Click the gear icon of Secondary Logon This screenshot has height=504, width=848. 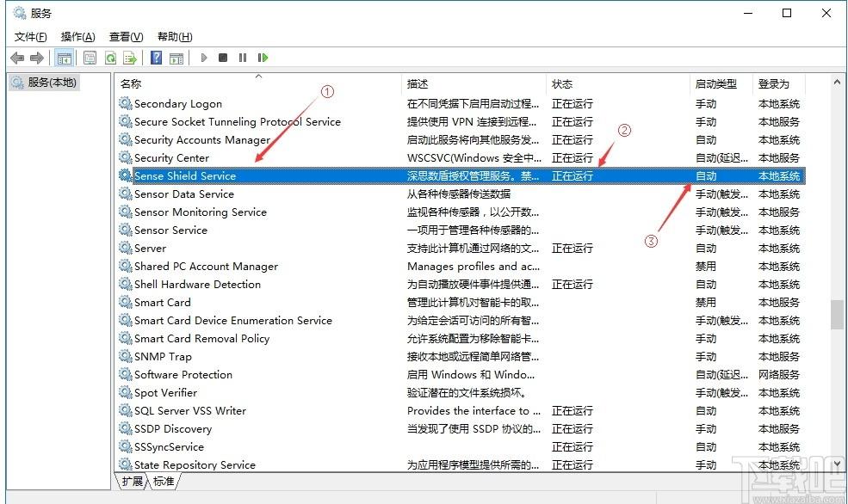click(x=126, y=102)
